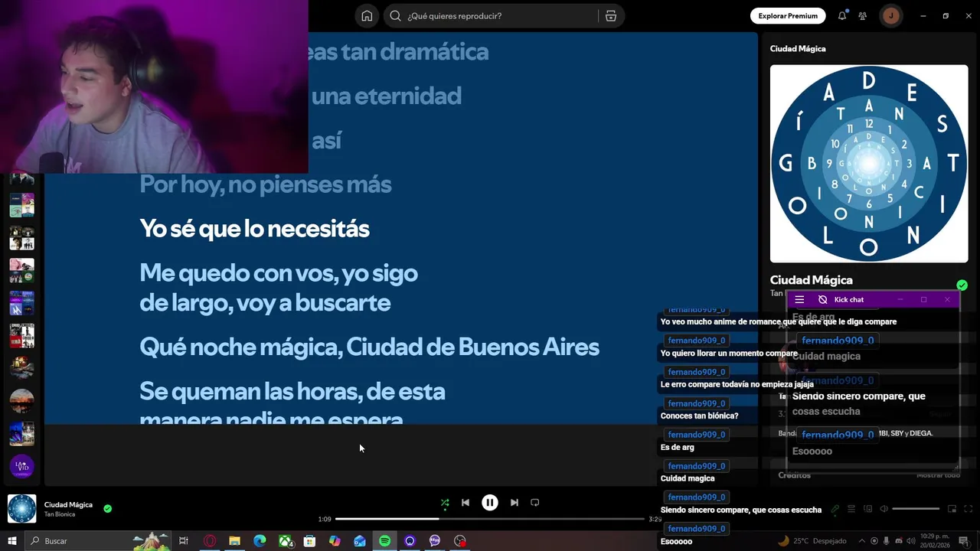Open Outlook from the taskbar
The width and height of the screenshot is (980, 551).
360,541
